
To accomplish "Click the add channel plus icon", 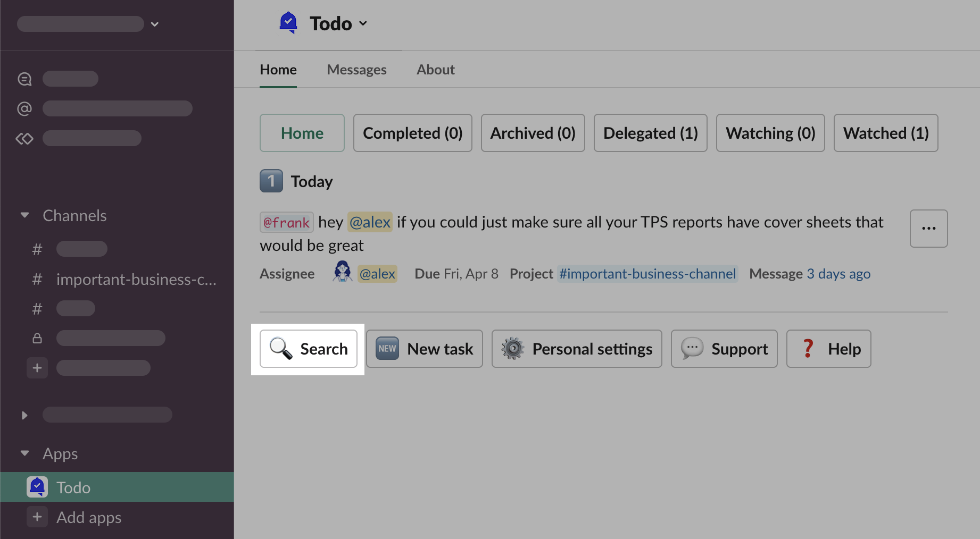I will point(37,368).
